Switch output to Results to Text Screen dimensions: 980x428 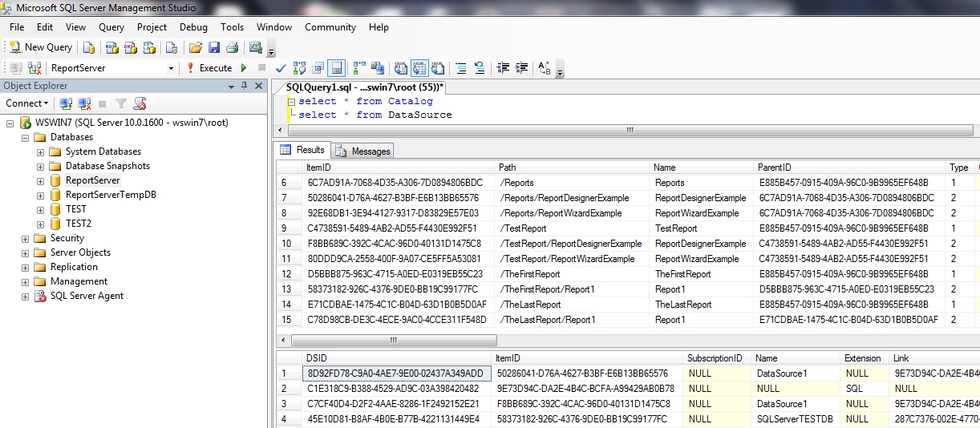click(400, 68)
